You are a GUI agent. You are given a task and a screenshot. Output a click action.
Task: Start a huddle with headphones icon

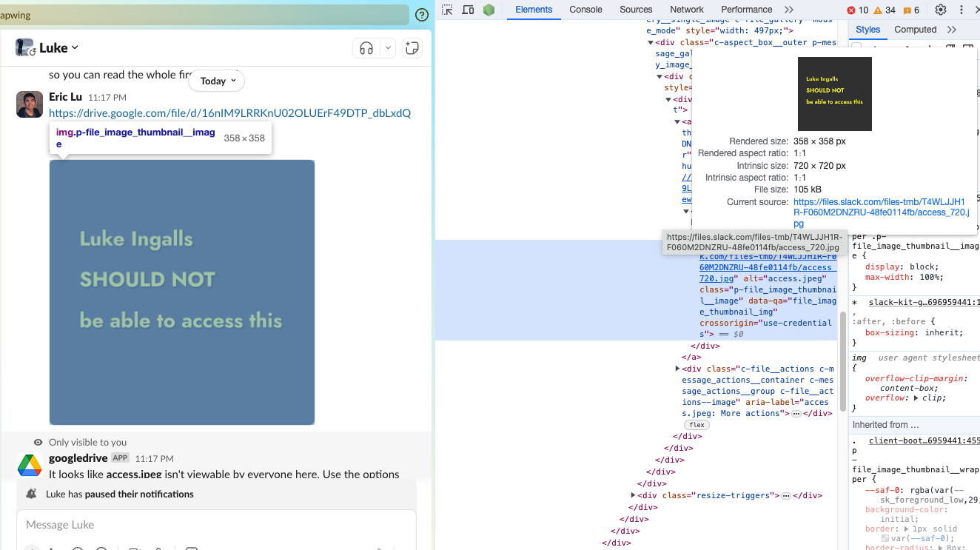tap(366, 48)
